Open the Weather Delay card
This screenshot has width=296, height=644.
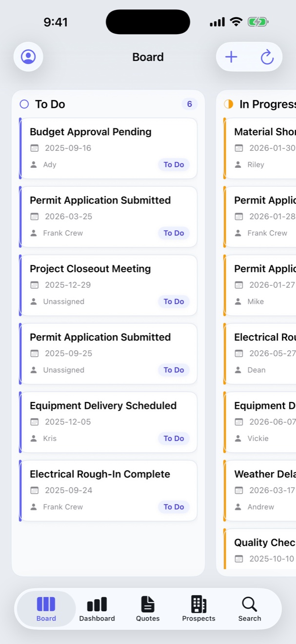[260, 491]
